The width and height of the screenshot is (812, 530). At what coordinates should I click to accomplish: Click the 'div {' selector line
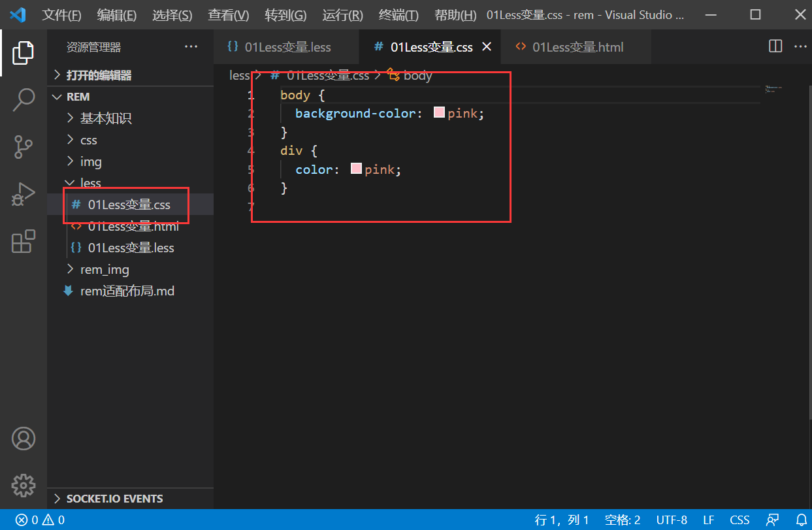[x=299, y=150]
